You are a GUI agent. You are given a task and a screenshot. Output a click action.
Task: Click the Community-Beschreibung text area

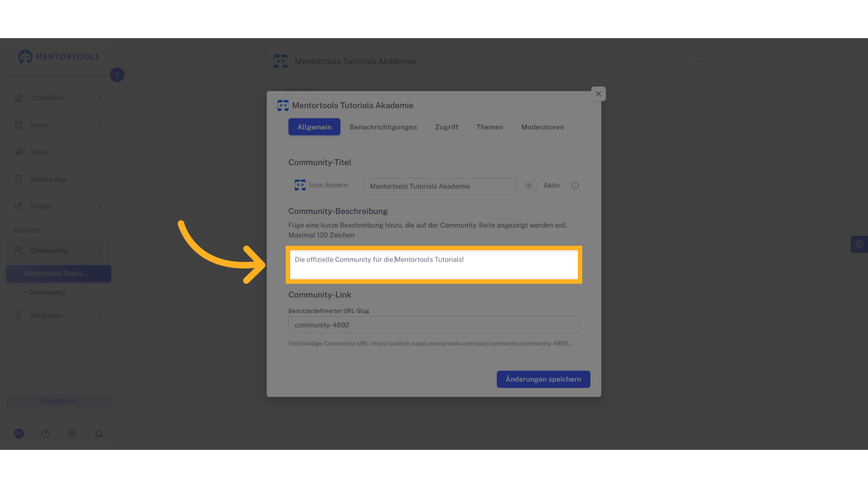tap(434, 265)
